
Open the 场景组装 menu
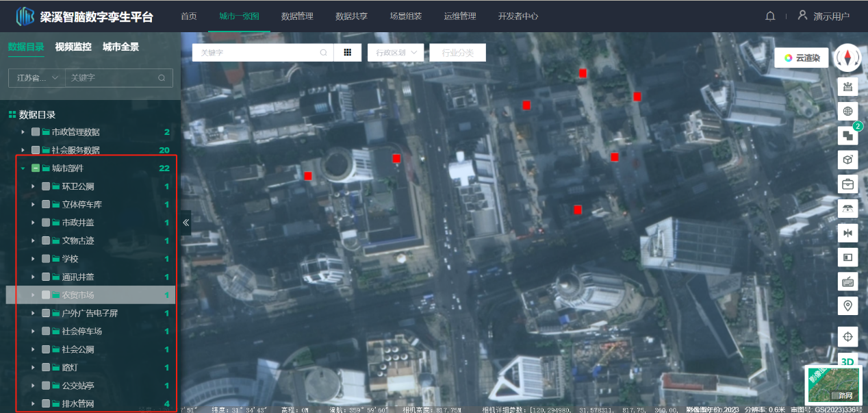[x=405, y=16]
